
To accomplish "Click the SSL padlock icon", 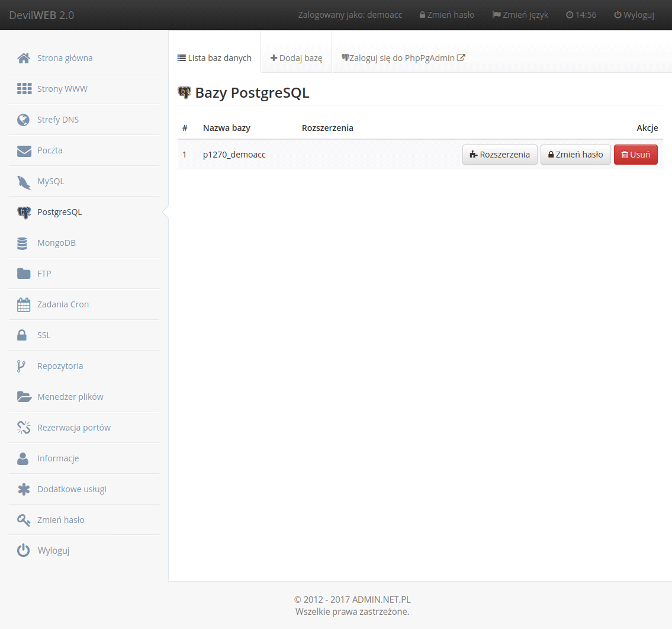I will click(x=24, y=335).
